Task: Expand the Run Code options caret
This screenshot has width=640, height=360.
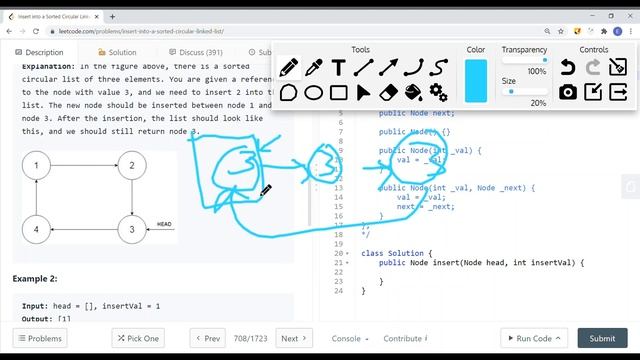Action: pos(558,338)
